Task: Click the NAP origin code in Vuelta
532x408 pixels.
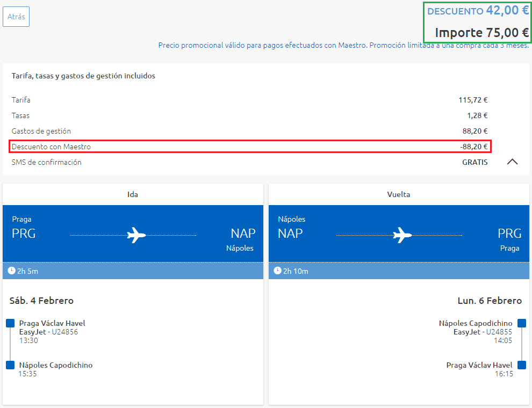Action: point(290,234)
